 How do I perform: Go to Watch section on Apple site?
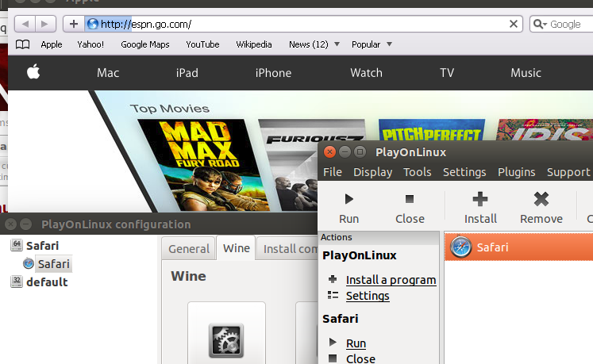click(366, 73)
